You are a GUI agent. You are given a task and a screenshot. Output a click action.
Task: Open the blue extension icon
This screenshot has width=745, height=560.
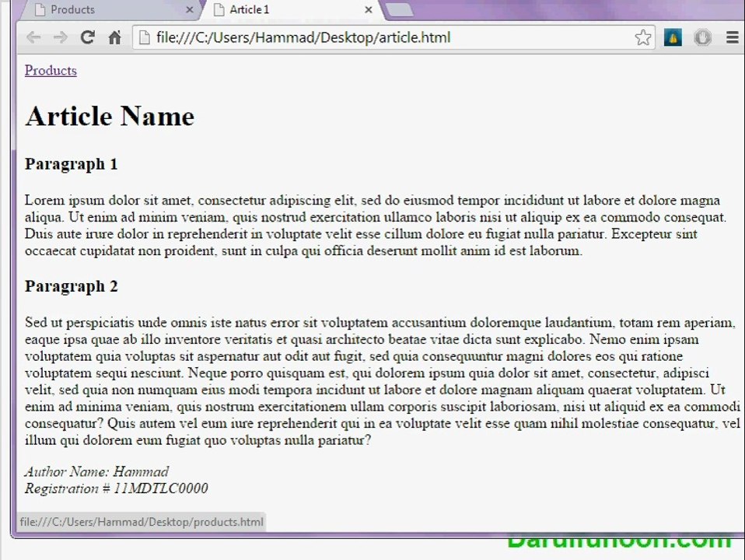[673, 37]
